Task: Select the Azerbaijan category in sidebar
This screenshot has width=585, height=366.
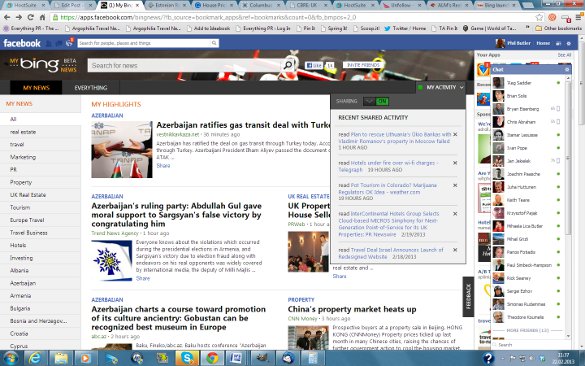Action: [x=40, y=283]
